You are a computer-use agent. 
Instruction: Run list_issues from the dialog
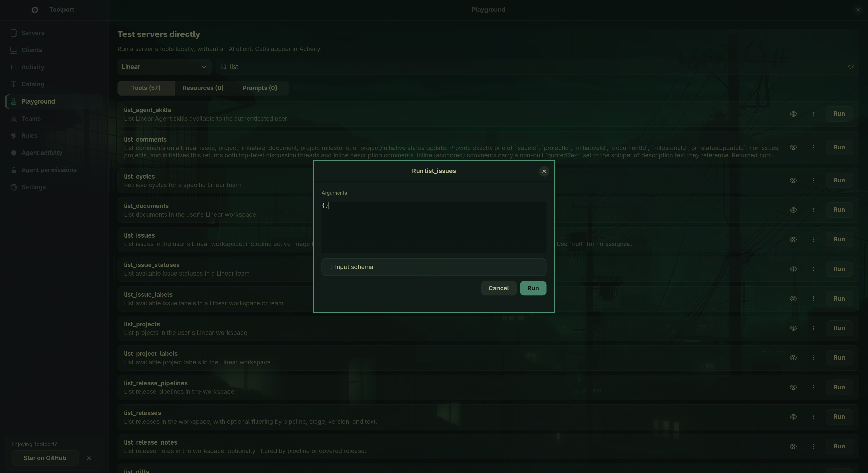533,288
